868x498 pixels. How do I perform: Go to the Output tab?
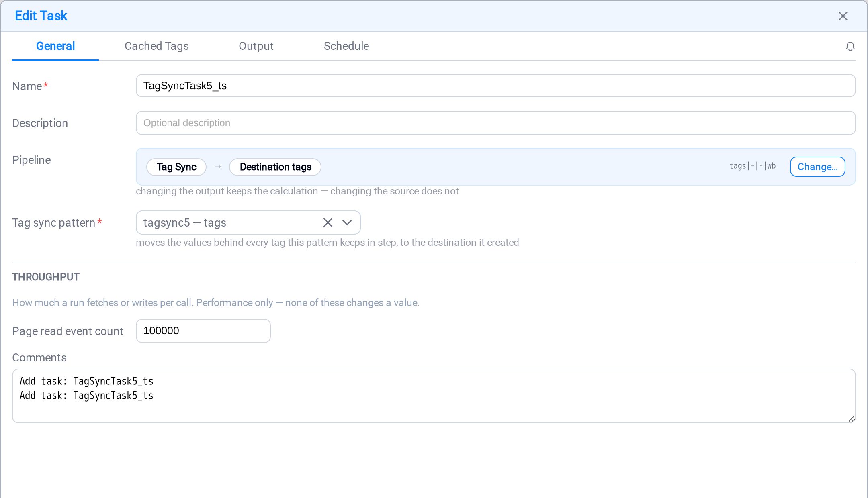[256, 46]
